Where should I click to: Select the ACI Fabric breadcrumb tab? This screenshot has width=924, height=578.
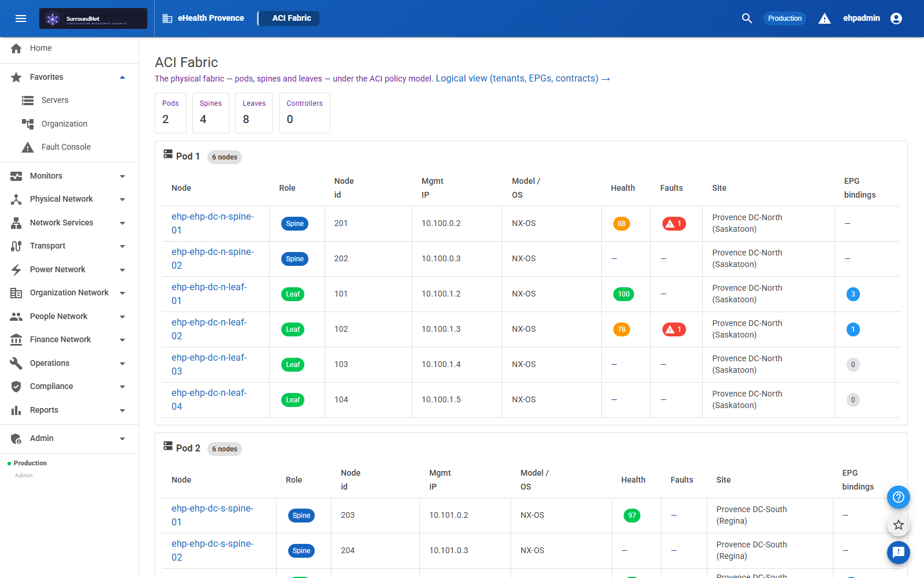pos(289,18)
